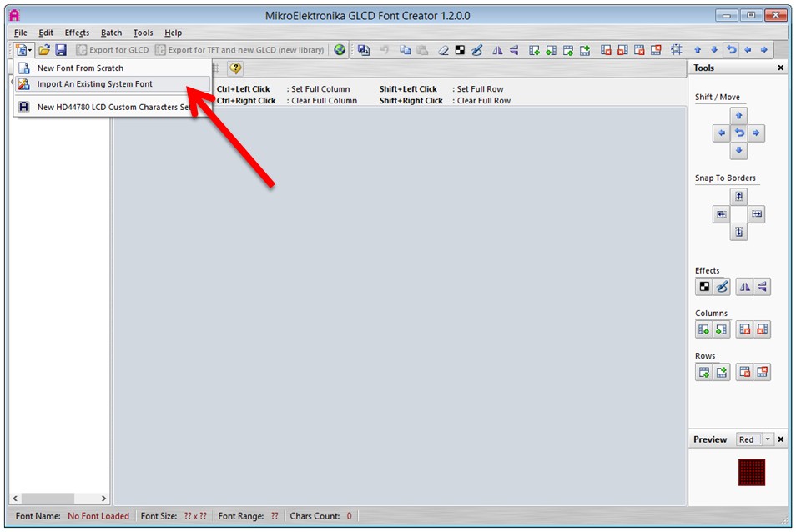Viewport: 796px width, 532px height.
Task: Click the shift right arrow in top toolbar
Action: point(764,50)
